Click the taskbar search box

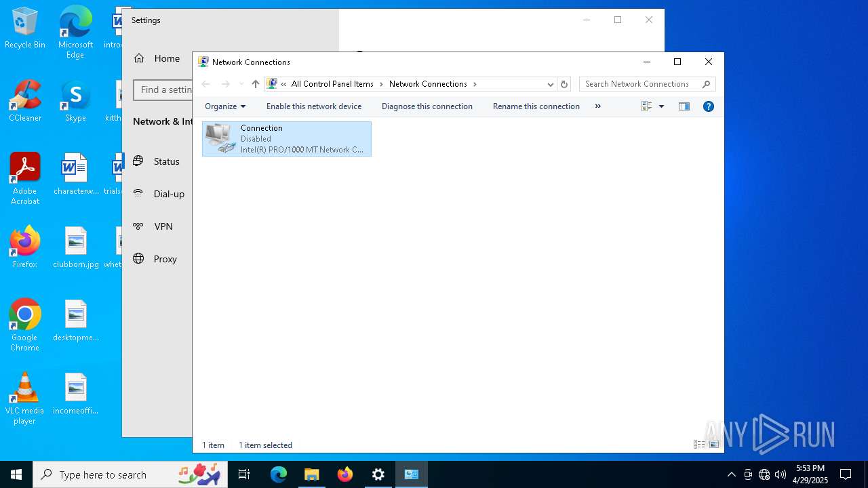tap(131, 474)
